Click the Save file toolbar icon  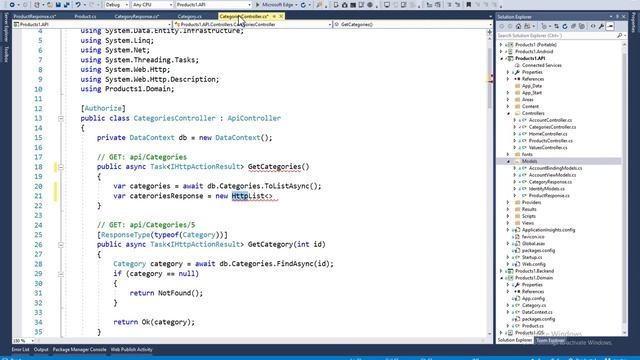pos(58,5)
